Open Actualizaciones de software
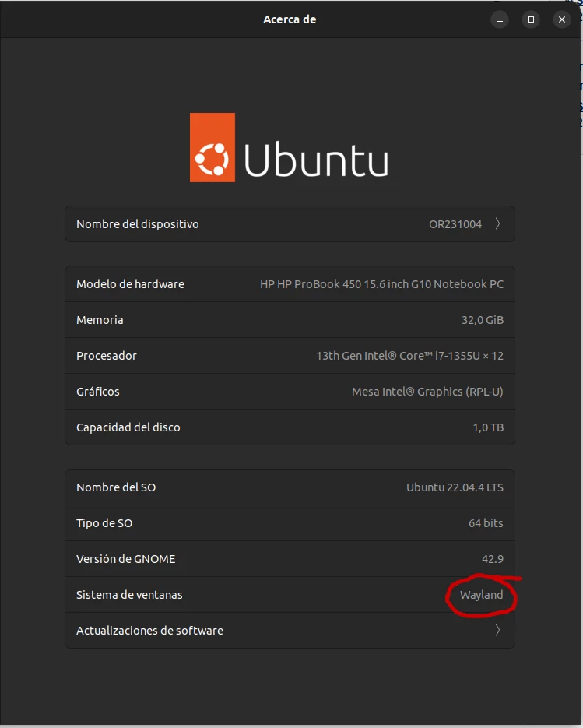 (x=290, y=630)
